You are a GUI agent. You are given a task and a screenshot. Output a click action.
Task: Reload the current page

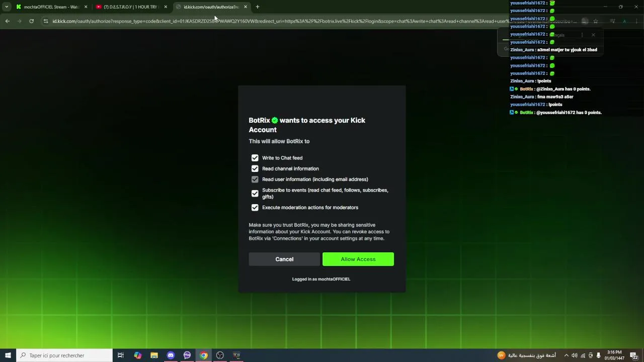[x=32, y=21]
